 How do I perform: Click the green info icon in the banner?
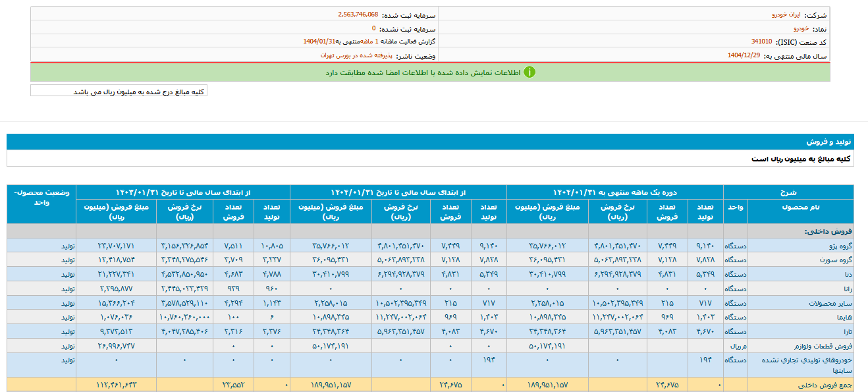tap(529, 72)
